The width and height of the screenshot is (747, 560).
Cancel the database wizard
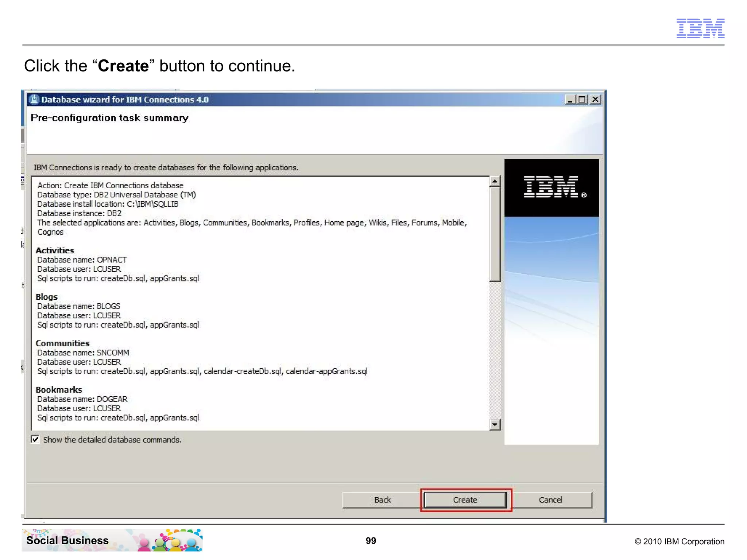coord(550,499)
